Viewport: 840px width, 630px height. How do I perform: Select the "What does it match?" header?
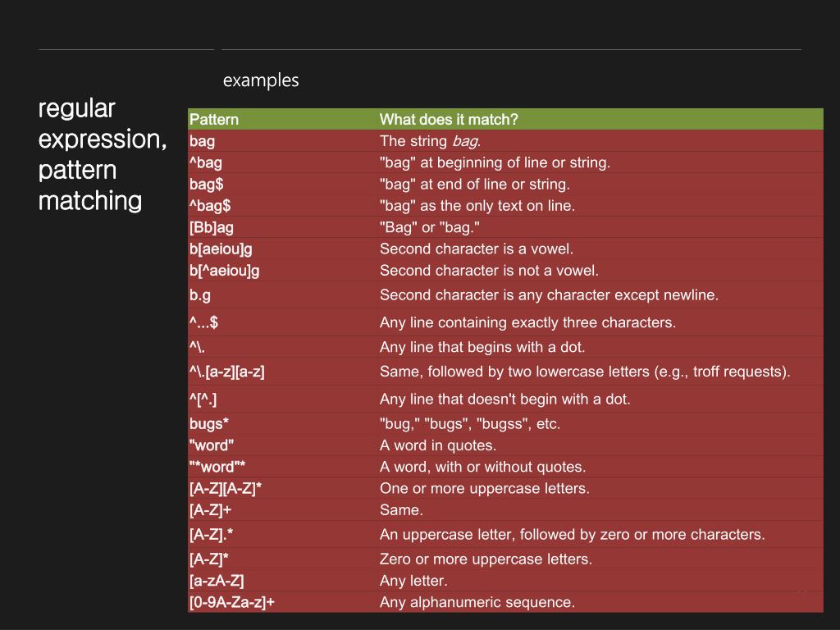point(449,120)
